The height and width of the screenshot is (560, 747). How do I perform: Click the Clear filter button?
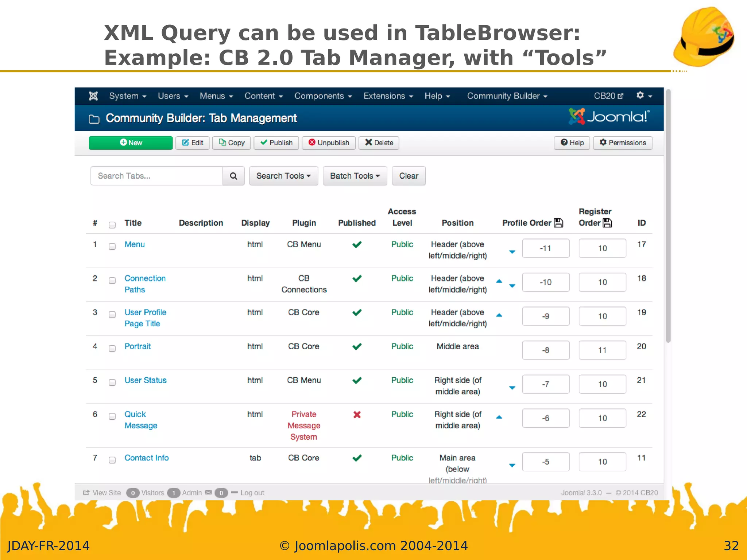(409, 176)
